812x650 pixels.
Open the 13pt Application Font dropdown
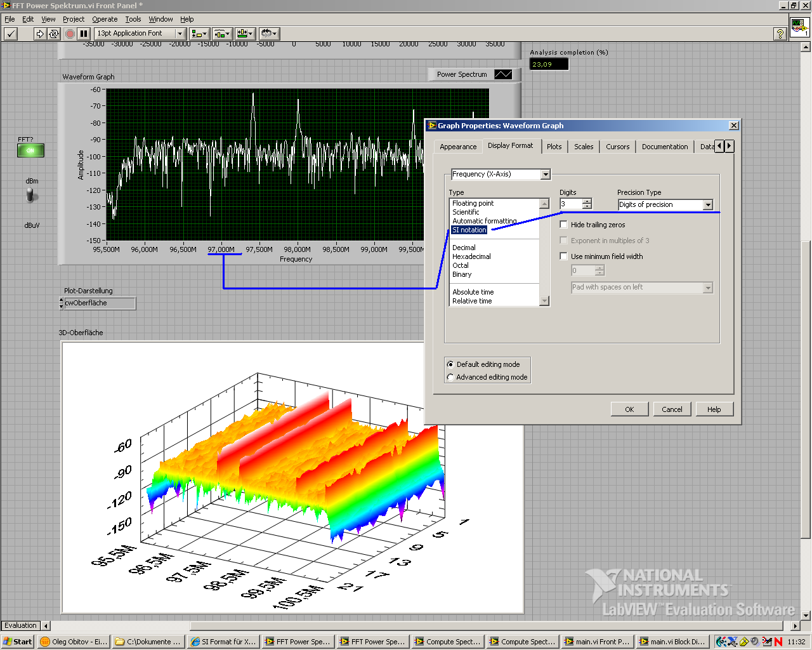[x=180, y=34]
